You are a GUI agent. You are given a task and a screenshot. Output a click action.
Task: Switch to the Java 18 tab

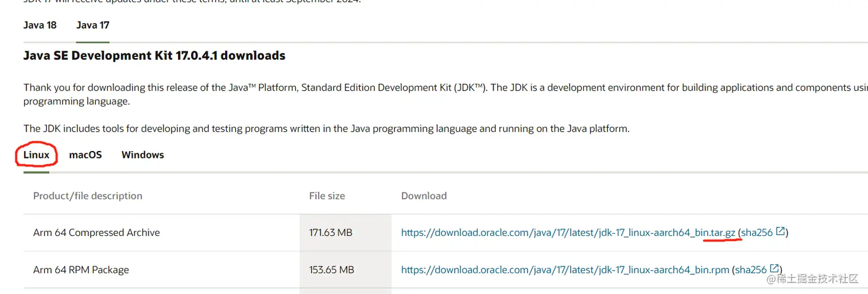click(40, 25)
